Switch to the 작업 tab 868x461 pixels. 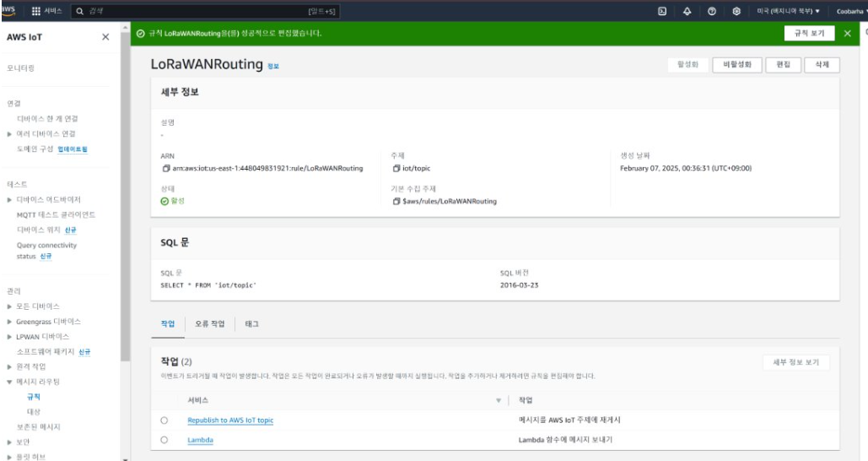pos(168,324)
